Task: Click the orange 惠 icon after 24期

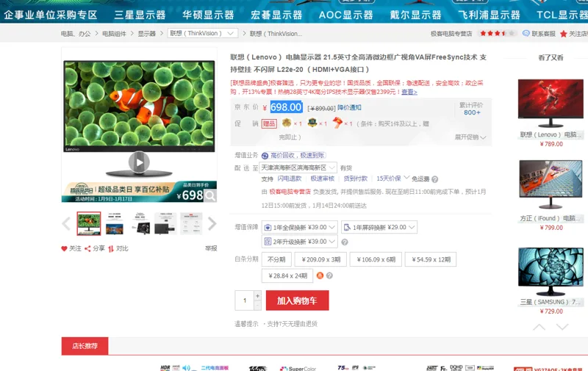Action: point(320,275)
